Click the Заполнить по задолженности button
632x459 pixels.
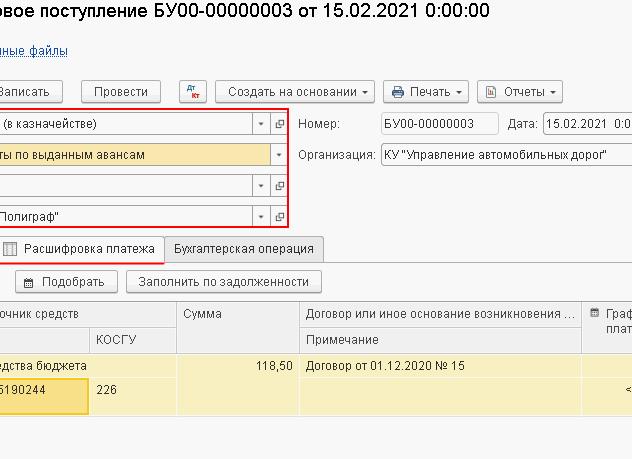pyautogui.click(x=224, y=282)
